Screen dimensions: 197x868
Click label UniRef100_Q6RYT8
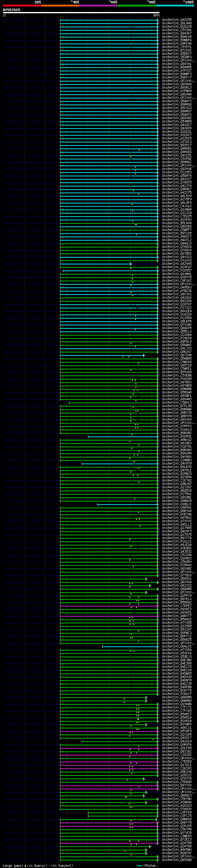click(x=177, y=822)
